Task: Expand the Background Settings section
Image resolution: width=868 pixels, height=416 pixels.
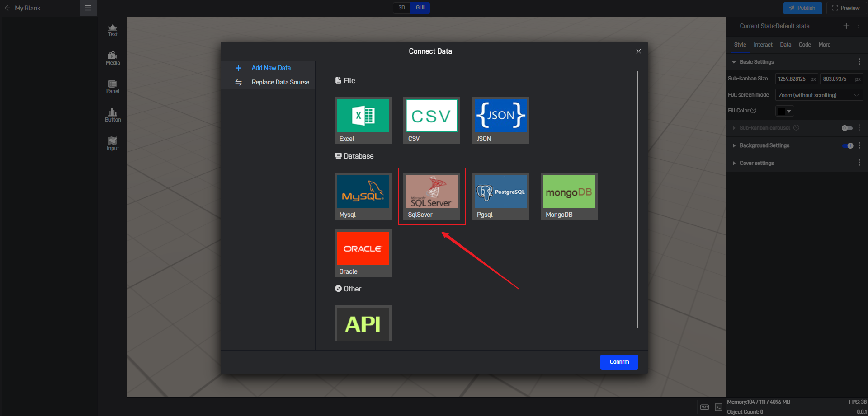Action: click(734, 146)
